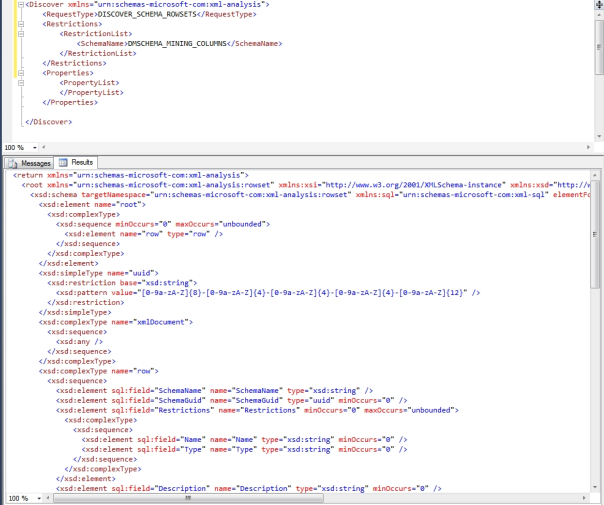Click the xsd:complexType name="row" line
Image resolution: width=604 pixels, height=505 pixels.
click(99, 371)
